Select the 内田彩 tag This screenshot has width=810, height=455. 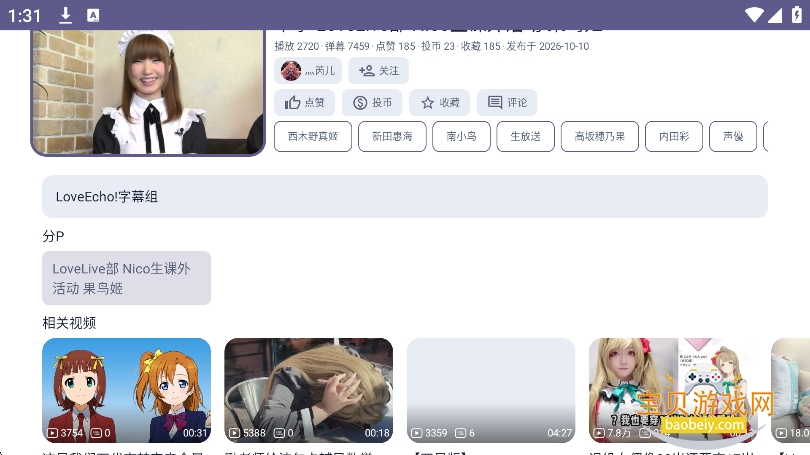tap(674, 136)
